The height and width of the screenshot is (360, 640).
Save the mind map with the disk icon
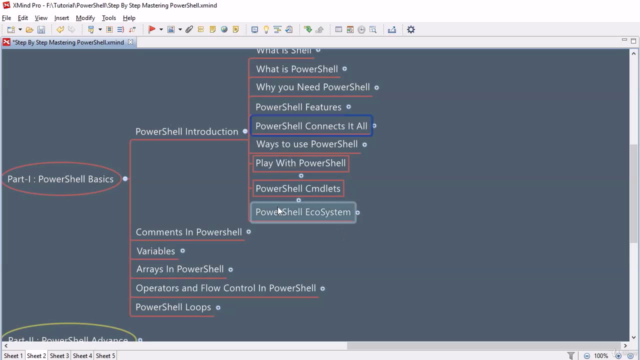[41, 30]
